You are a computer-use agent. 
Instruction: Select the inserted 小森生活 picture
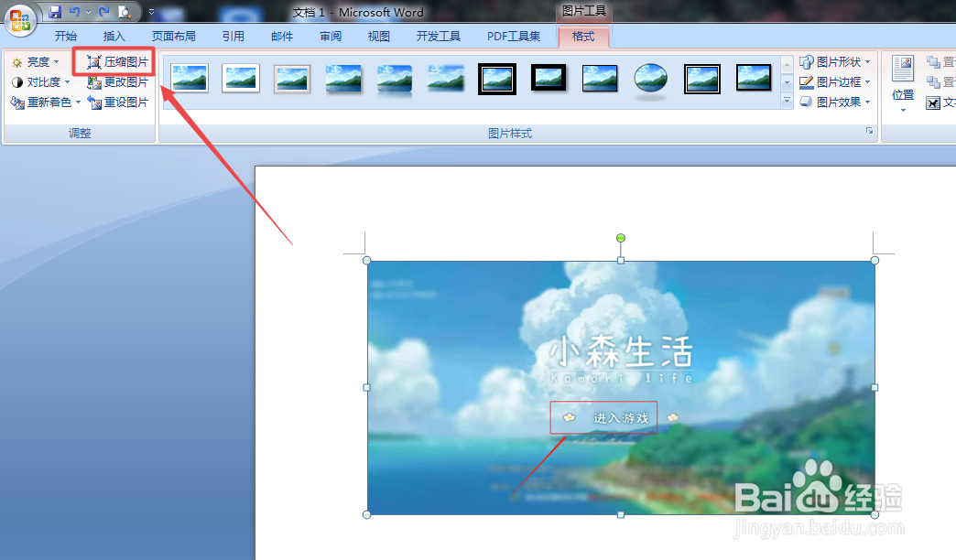621,388
